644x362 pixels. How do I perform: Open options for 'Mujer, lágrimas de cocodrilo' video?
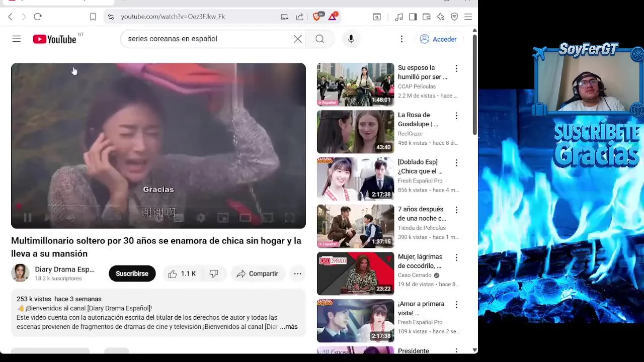point(456,257)
